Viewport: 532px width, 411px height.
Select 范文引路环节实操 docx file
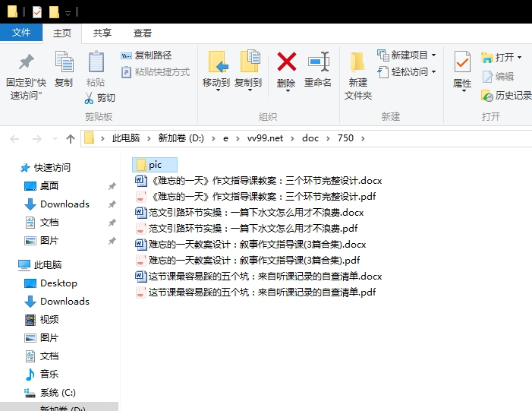pos(250,213)
